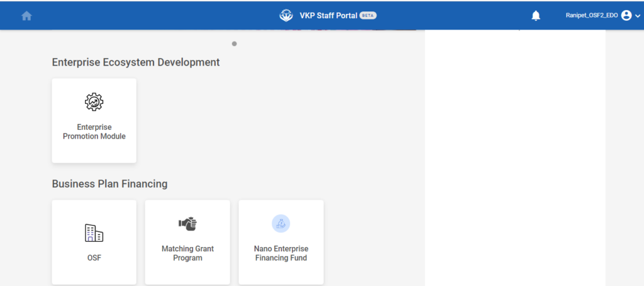Image resolution: width=644 pixels, height=286 pixels.
Task: Open the Nano Enterprise Financing Fund label
Action: (x=281, y=253)
